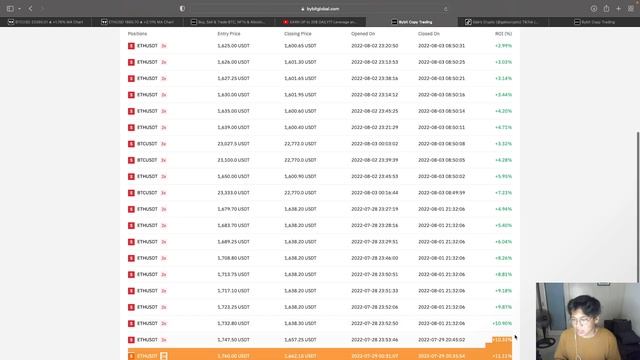The height and width of the screenshot is (360, 640).
Task: Click the 1,732.80 USDT entry price
Action: tap(233, 324)
